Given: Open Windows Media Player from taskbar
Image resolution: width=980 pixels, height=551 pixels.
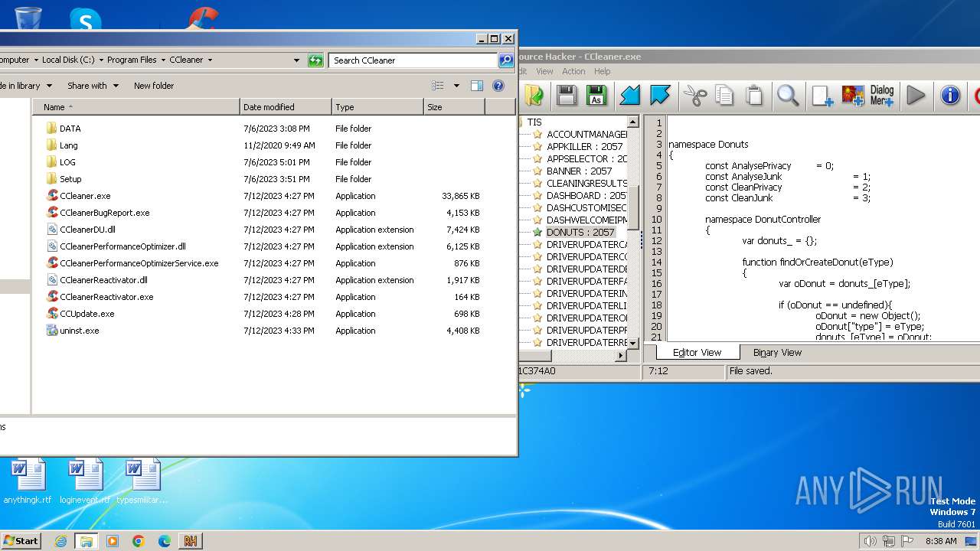Looking at the screenshot, I should tap(113, 541).
